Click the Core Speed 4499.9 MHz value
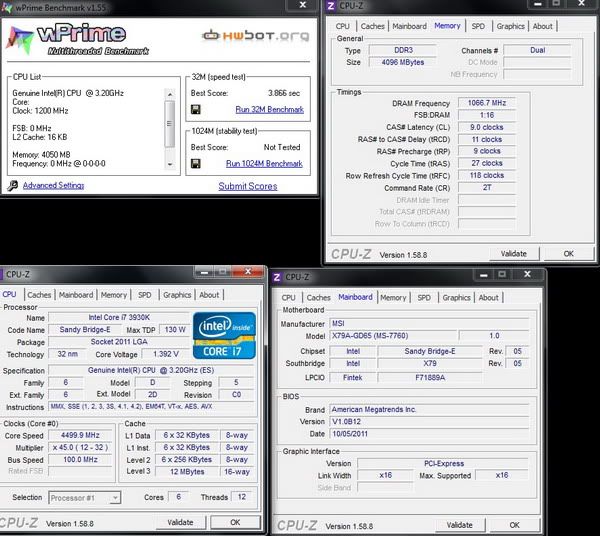 pos(80,435)
